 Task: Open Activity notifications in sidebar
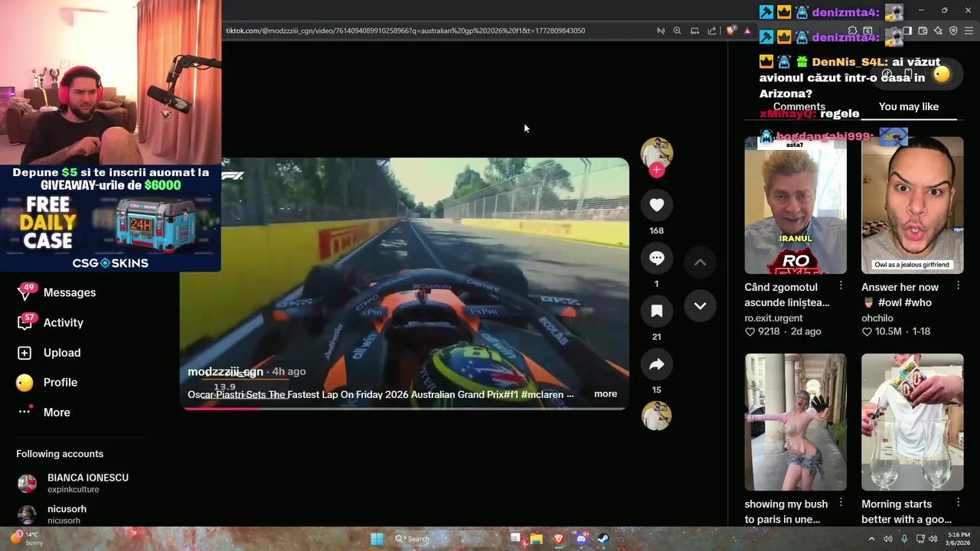[x=64, y=322]
